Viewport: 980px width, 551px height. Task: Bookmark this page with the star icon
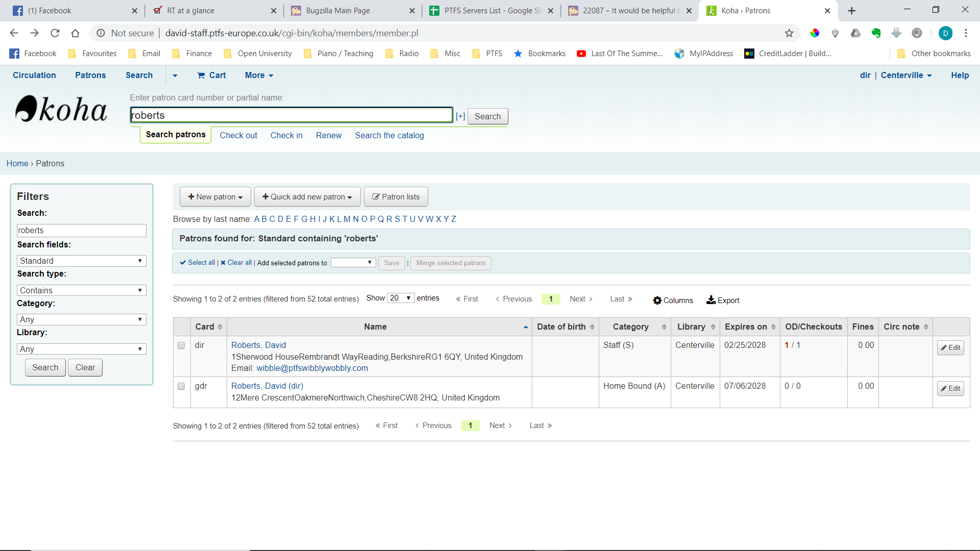[x=789, y=33]
